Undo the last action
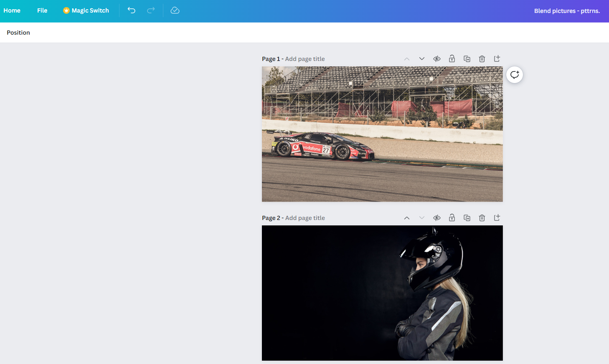Screen dimensions: 609x364 point(132,10)
